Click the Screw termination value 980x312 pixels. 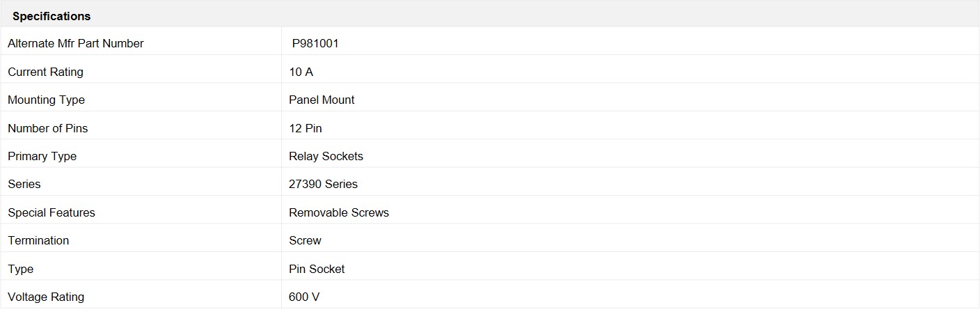305,240
